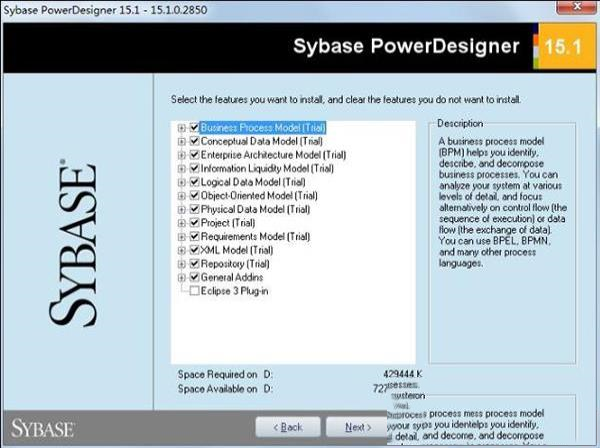The width and height of the screenshot is (600, 448).
Task: Toggle the Project (Trial) checkbox
Action: [x=194, y=223]
